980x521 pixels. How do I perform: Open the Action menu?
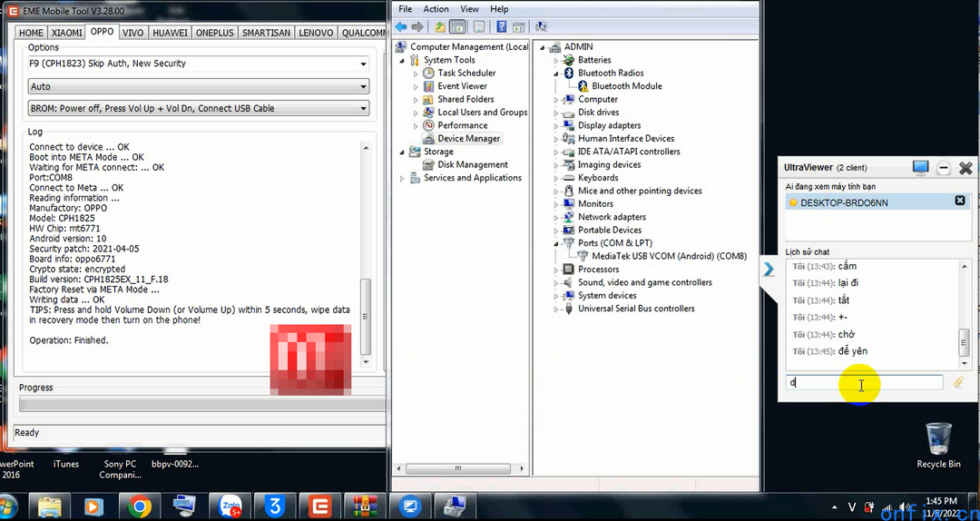click(x=436, y=9)
